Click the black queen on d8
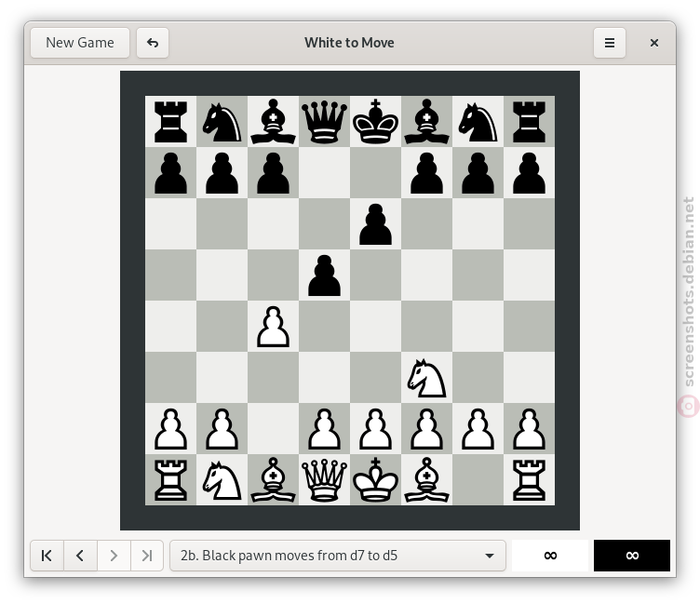 325,121
